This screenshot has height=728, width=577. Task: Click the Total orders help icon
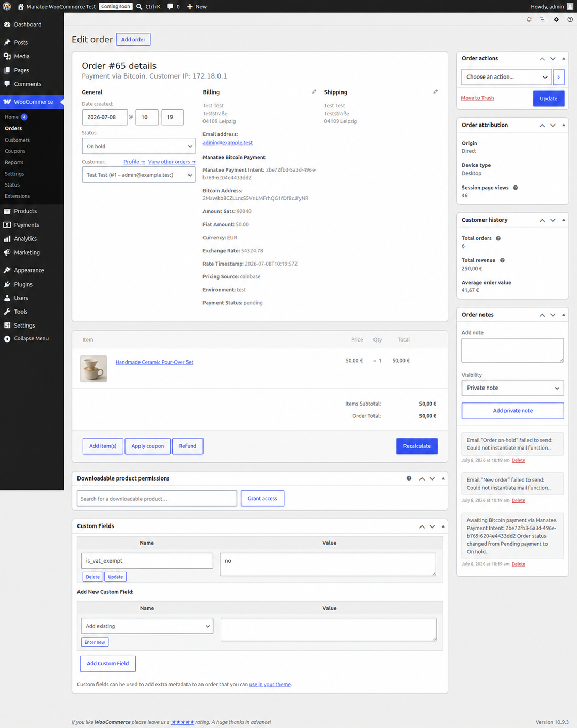[x=498, y=238]
